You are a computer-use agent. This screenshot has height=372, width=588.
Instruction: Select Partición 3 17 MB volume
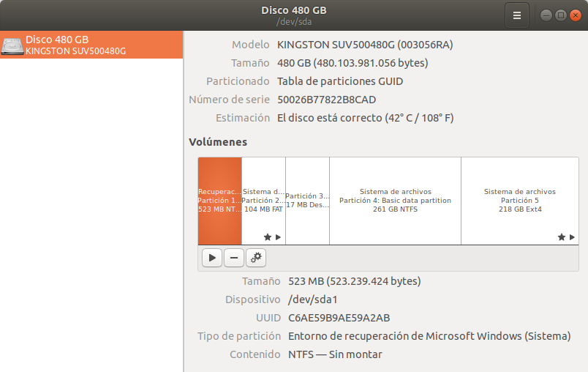pos(307,200)
